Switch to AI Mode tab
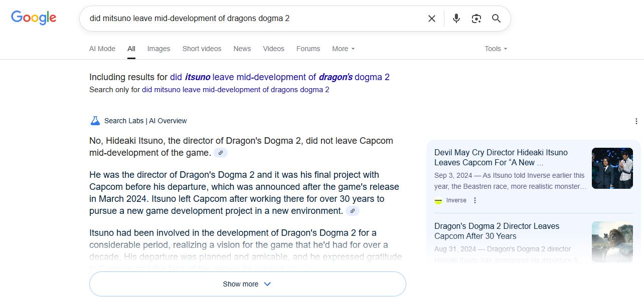This screenshot has width=644, height=303. tap(102, 49)
